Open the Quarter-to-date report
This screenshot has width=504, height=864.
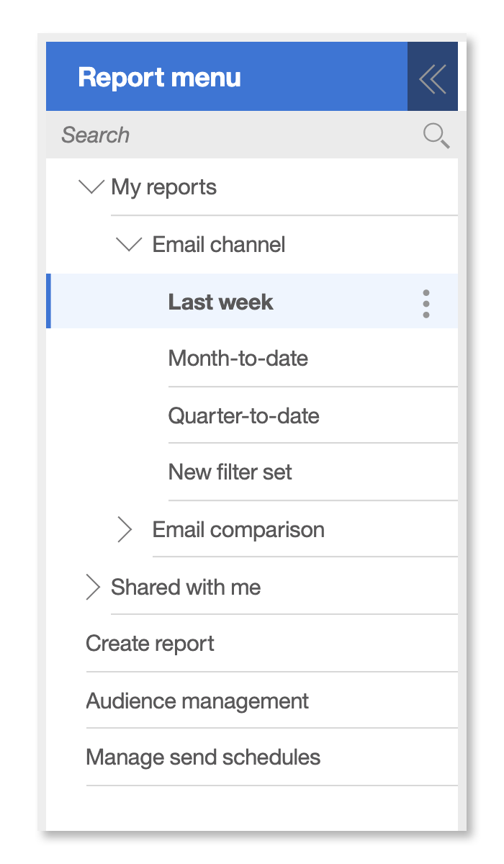coord(244,415)
